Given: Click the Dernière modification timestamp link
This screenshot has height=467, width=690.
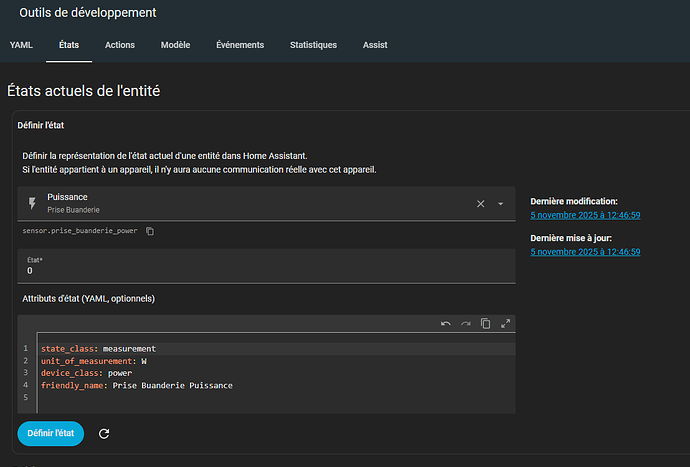Looking at the screenshot, I should point(585,215).
